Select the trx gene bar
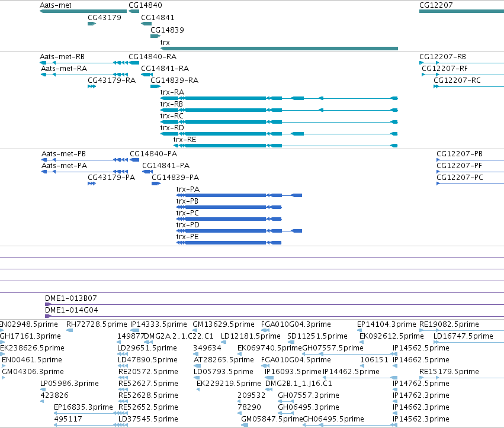Image resolution: width=504 pixels, height=428 pixels. pos(279,49)
